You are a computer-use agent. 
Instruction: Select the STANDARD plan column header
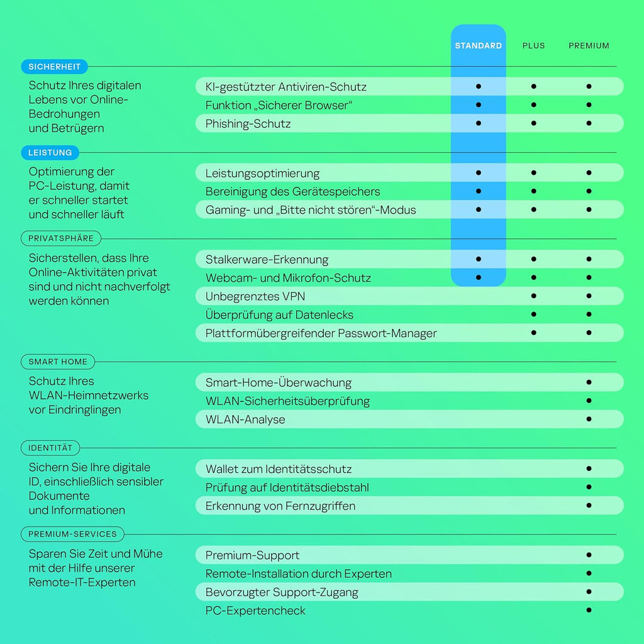479,46
